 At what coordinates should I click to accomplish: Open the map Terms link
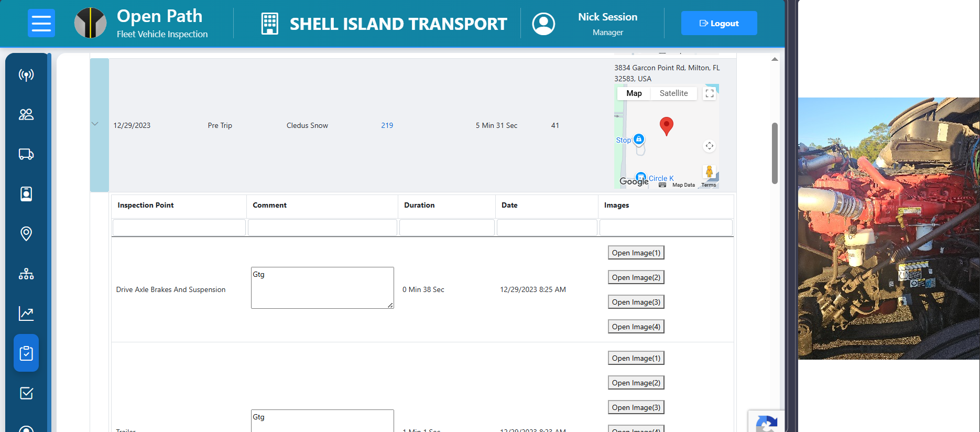tap(709, 185)
